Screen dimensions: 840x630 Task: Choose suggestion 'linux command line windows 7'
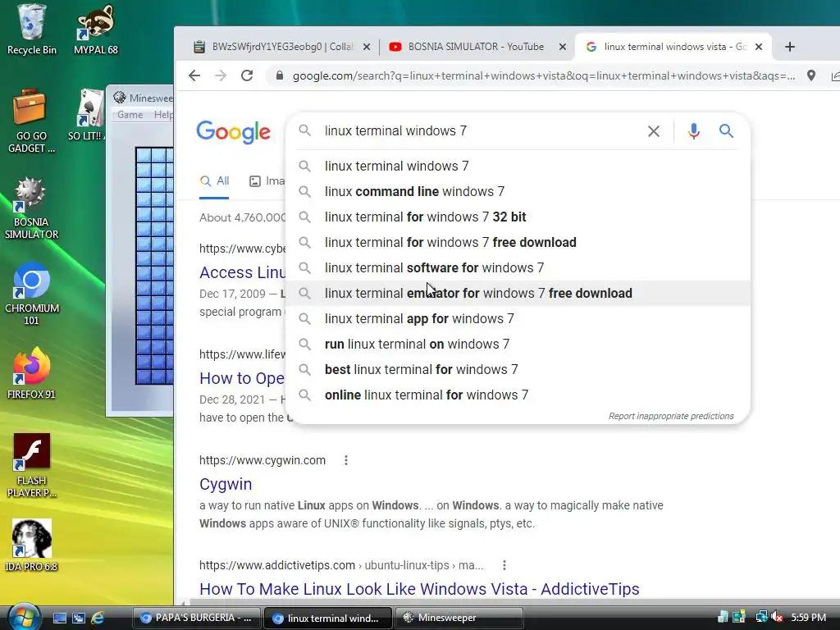(x=518, y=192)
